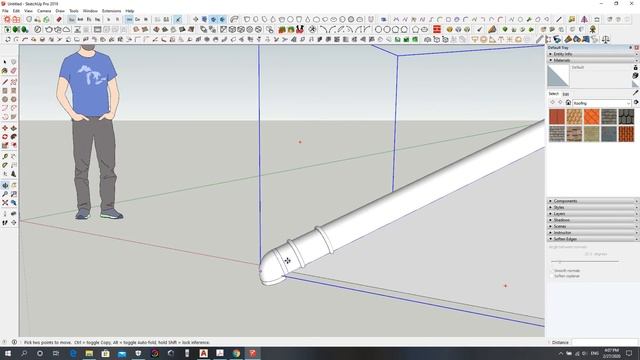Click the Default material name field
This screenshot has height=360, width=640.
click(x=601, y=67)
